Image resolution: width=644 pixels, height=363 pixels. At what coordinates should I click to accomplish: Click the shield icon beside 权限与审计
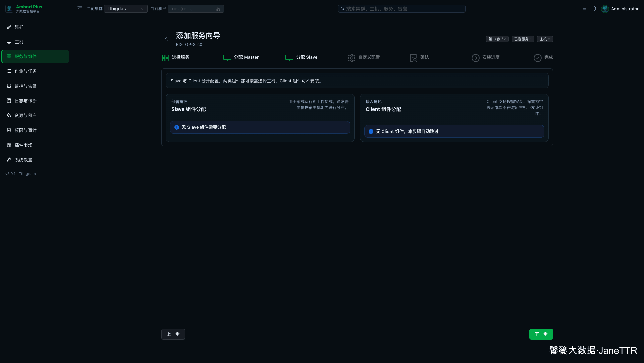pos(9,130)
